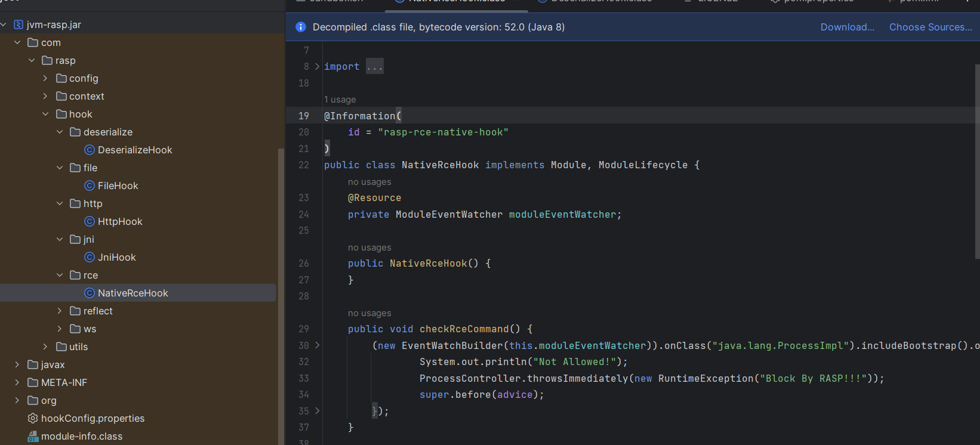Viewport: 980px width, 445px height.
Task: Click the '1 usage' hint above @Information
Action: click(x=340, y=100)
